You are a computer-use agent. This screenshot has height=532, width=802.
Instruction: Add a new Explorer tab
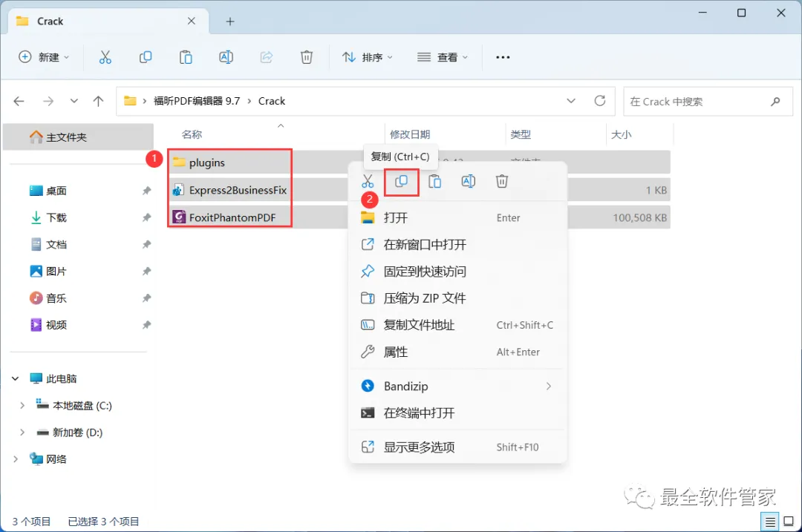pos(230,22)
